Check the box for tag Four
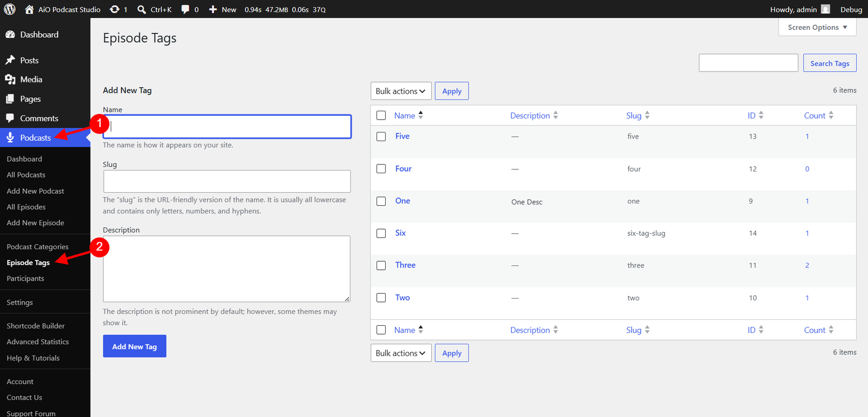The image size is (868, 417). 381,169
